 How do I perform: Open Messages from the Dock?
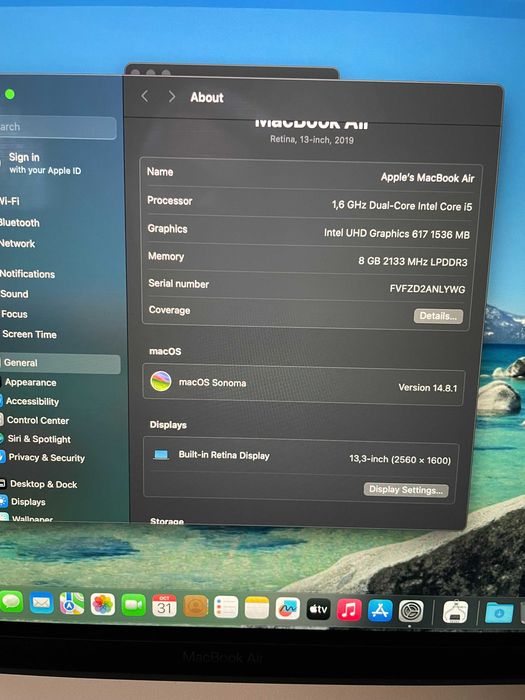click(x=11, y=602)
